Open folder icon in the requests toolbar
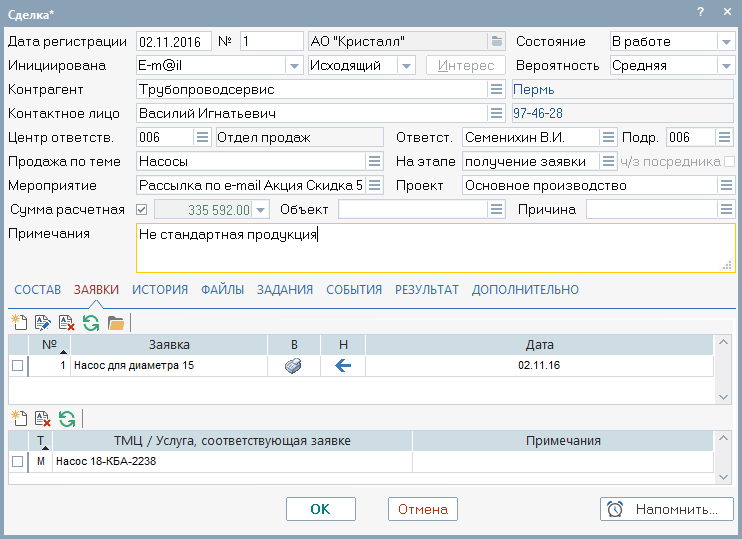The image size is (742, 539). click(115, 323)
